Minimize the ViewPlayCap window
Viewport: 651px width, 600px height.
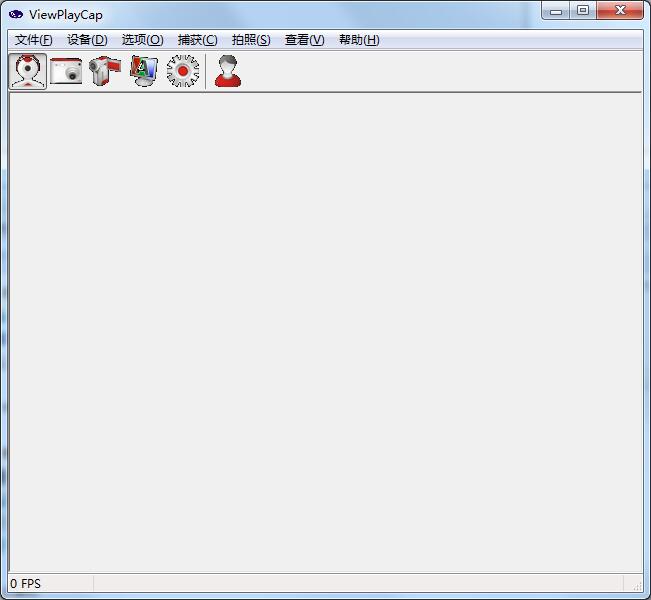556,10
